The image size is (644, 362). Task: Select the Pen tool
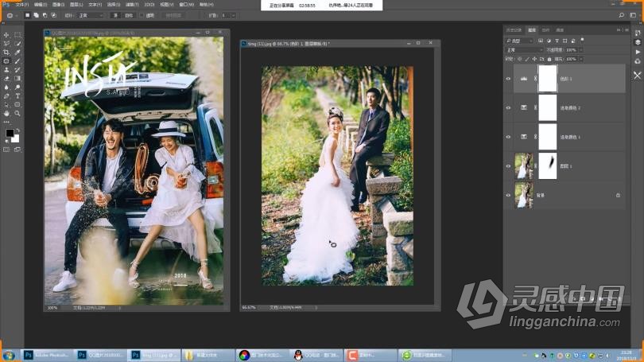[6, 95]
